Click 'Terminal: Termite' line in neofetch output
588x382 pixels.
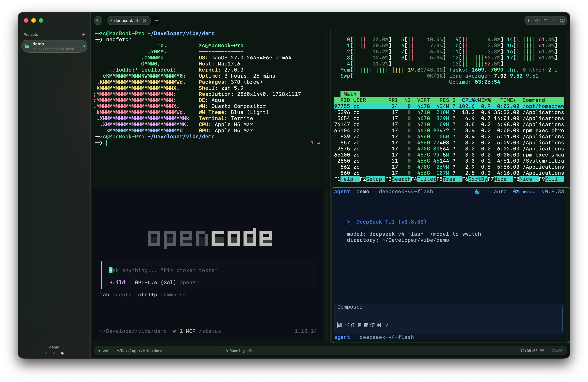click(226, 118)
